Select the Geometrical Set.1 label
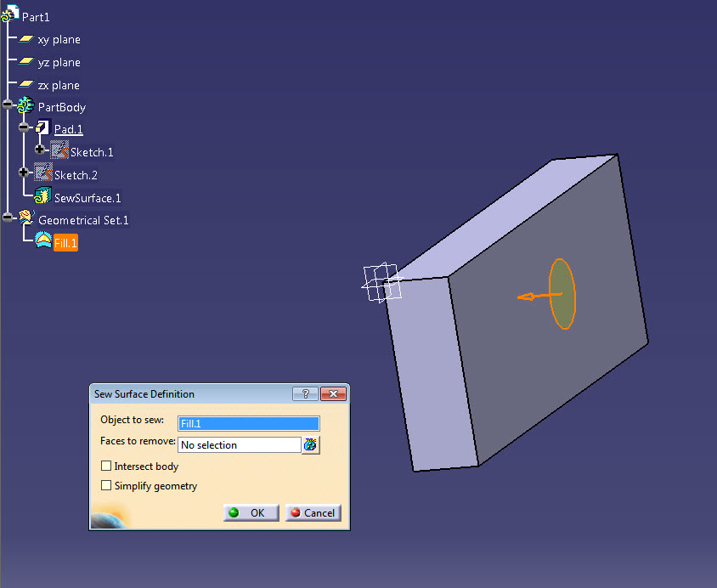 click(x=83, y=220)
